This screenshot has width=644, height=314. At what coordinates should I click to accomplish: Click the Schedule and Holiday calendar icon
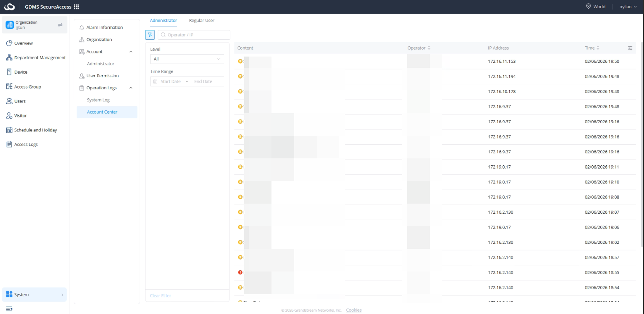pos(9,130)
